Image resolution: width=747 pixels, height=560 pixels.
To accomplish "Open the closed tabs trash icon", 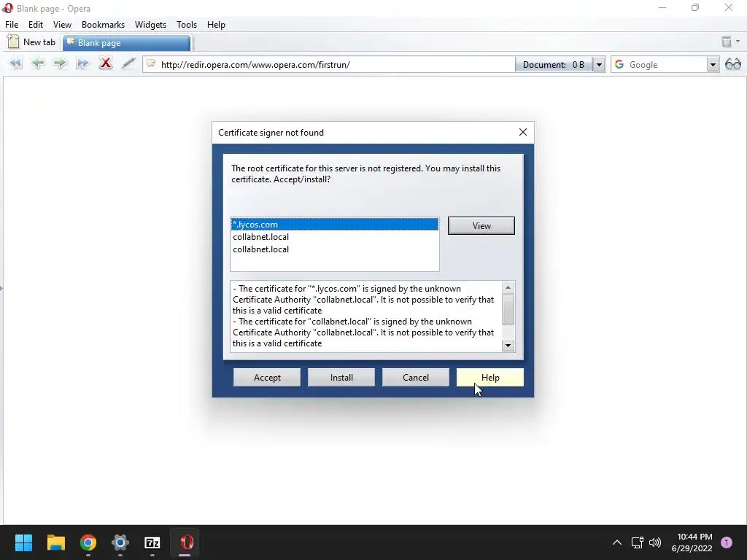I will 727,42.
